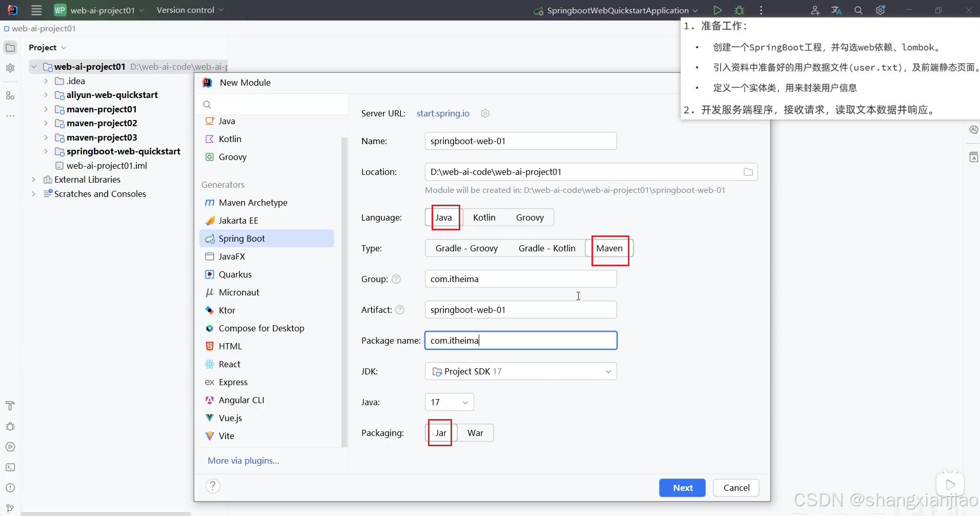Select Kotlin as the language
The width and height of the screenshot is (980, 516).
point(484,217)
